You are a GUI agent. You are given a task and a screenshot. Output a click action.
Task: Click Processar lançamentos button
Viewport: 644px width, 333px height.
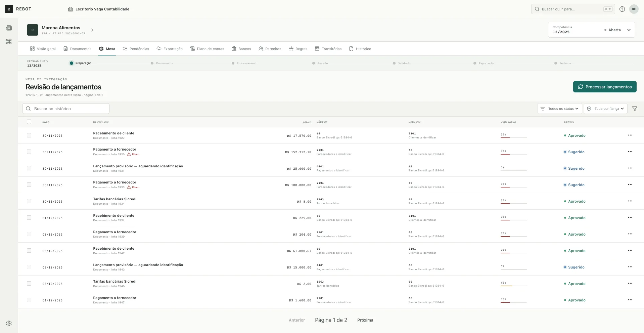605,87
